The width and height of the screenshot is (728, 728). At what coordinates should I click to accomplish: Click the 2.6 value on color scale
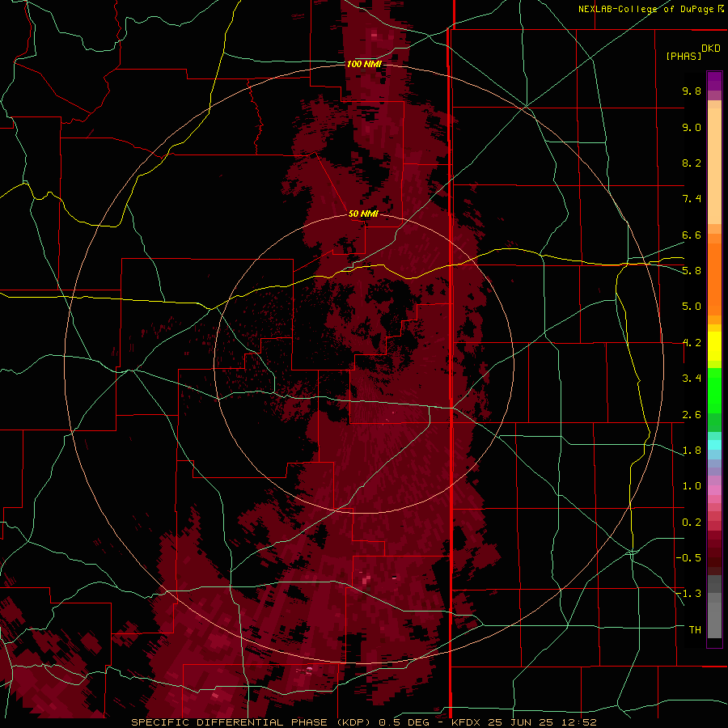pyautogui.click(x=692, y=415)
